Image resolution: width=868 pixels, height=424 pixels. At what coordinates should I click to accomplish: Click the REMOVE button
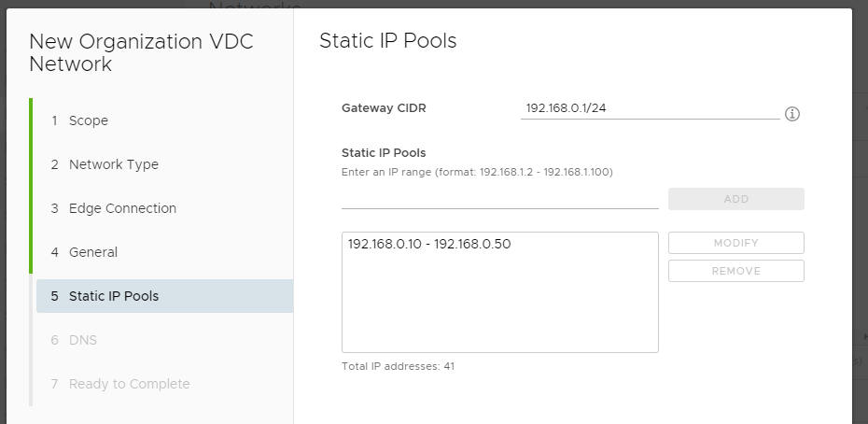click(735, 271)
